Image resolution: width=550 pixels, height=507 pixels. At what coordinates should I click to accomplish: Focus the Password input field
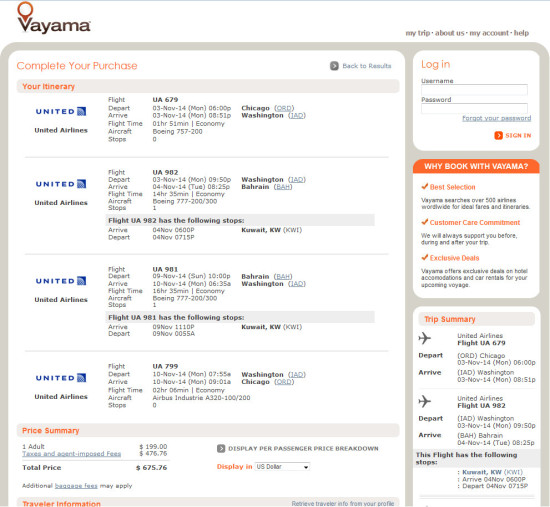tap(474, 108)
